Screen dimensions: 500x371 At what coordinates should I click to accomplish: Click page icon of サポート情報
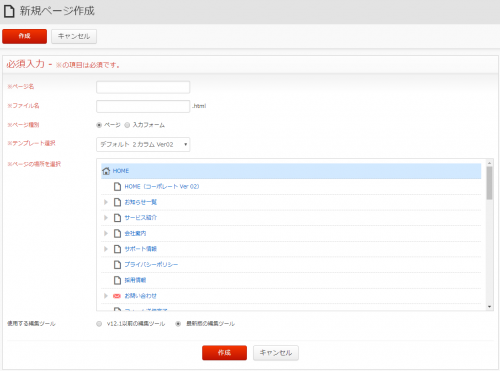pos(117,249)
